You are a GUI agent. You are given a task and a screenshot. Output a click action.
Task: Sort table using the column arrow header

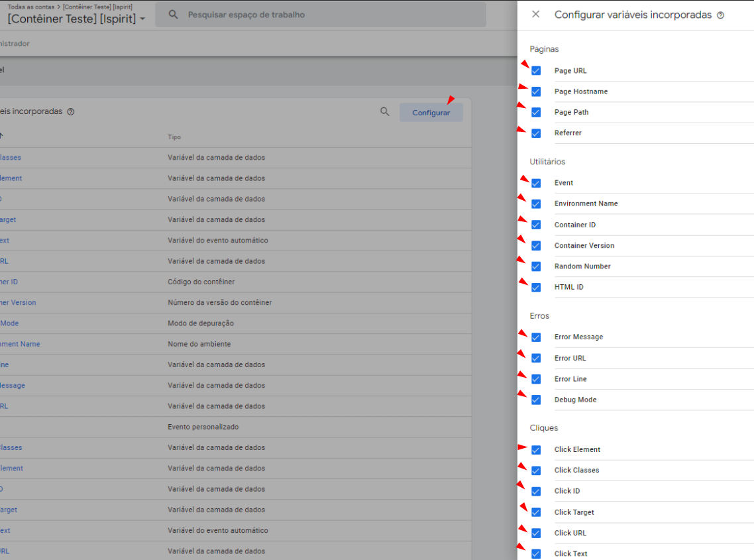tap(1, 137)
